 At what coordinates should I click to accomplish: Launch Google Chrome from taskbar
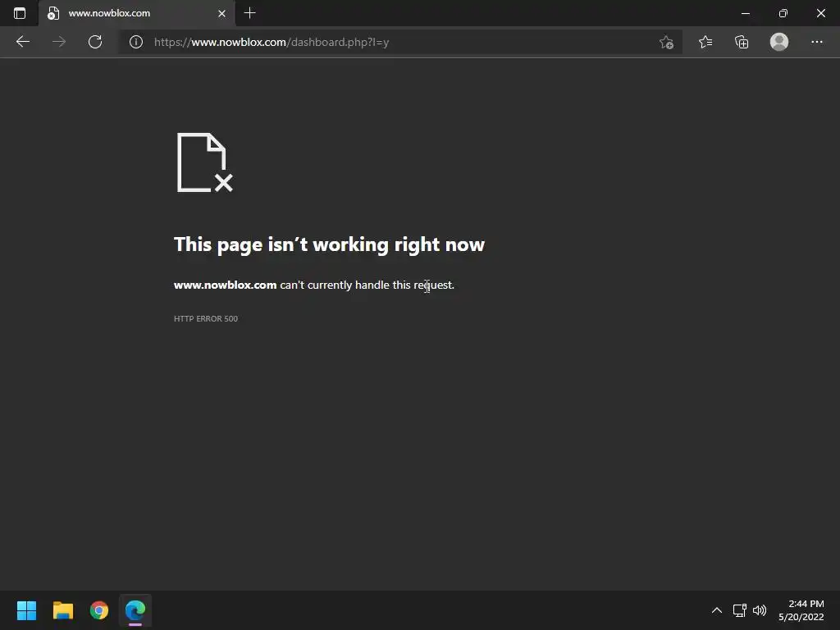[x=99, y=610]
